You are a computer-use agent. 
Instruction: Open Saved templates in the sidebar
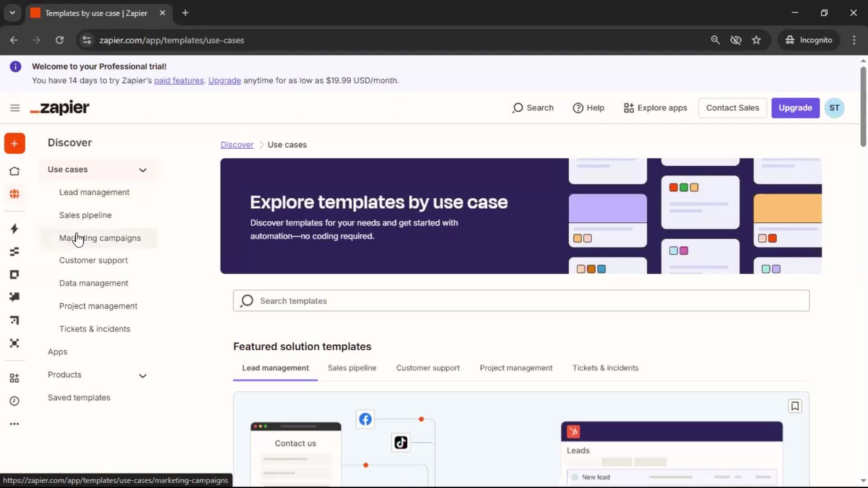pyautogui.click(x=79, y=398)
